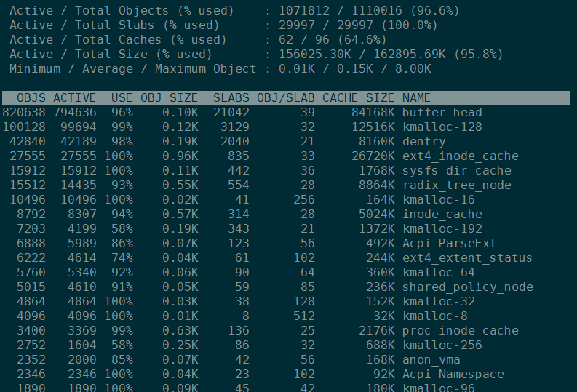The image size is (577, 392).
Task: Select the 5024K inode_cache size
Action: 376,214
